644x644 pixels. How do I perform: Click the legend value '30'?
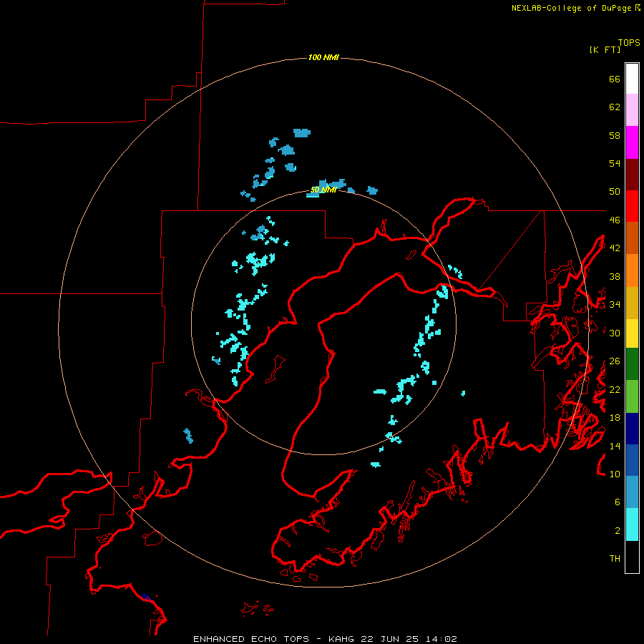click(x=615, y=333)
